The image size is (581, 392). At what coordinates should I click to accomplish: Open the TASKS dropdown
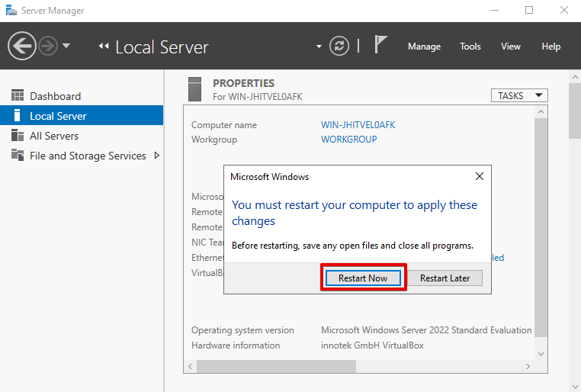coord(519,95)
